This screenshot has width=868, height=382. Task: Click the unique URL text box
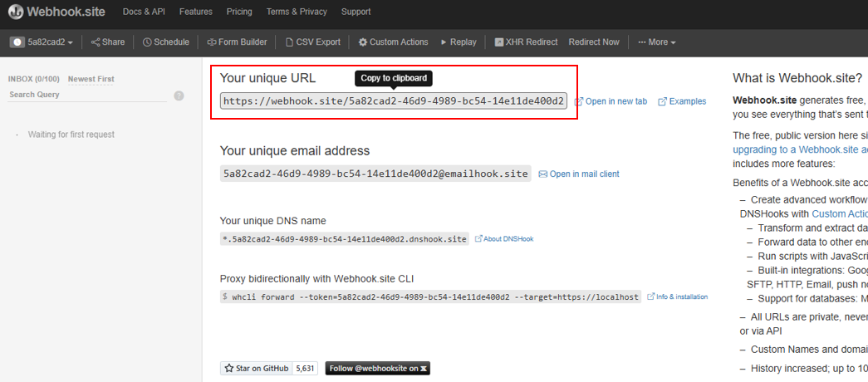pyautogui.click(x=394, y=100)
